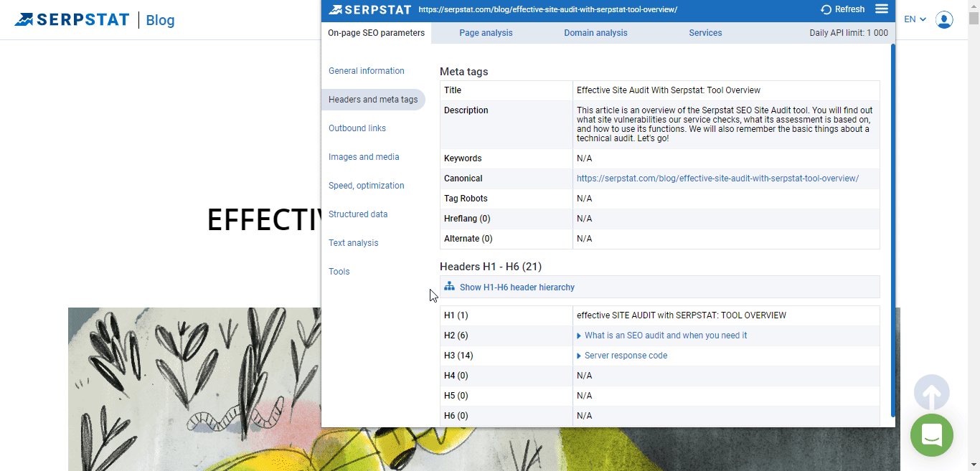980x471 pixels.
Task: Open Tools section in sidebar
Action: coord(339,272)
